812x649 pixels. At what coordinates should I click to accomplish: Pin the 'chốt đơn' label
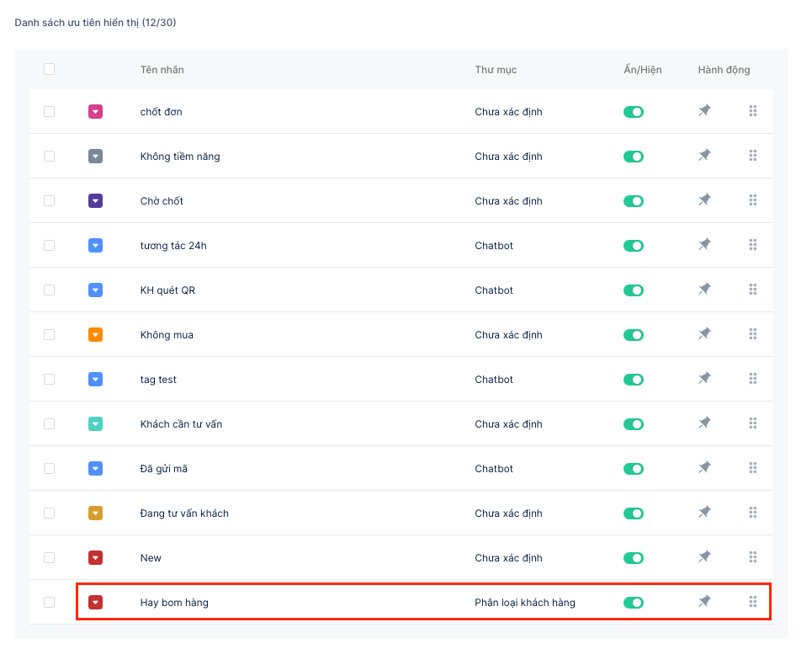[704, 111]
